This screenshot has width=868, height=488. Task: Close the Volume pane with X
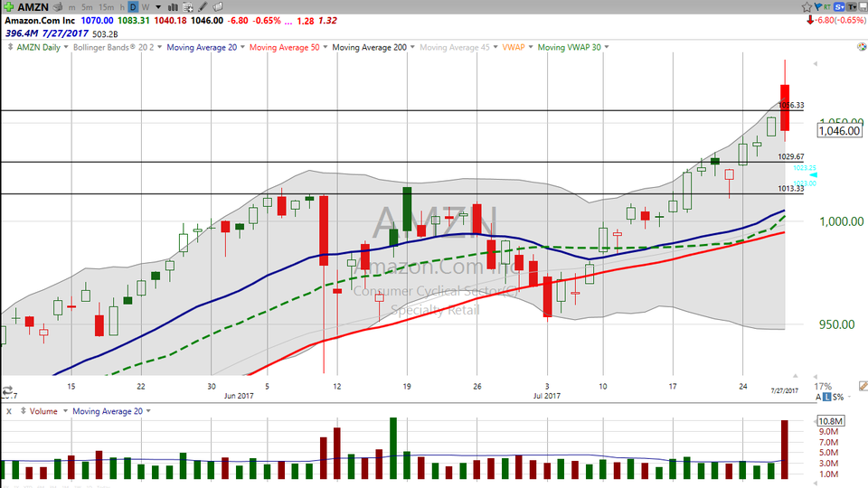coord(9,411)
